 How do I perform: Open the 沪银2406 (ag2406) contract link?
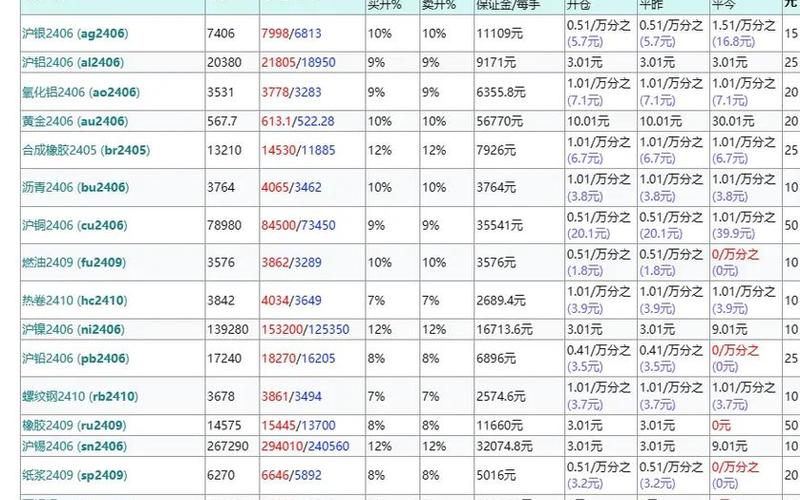pos(74,33)
